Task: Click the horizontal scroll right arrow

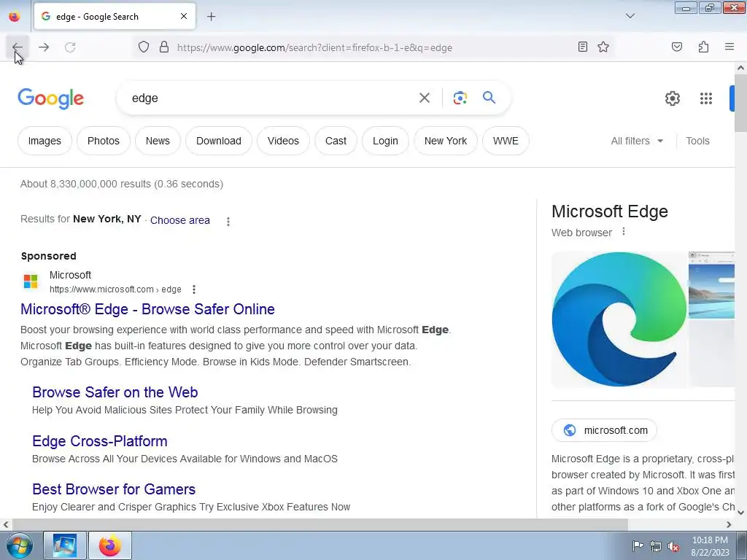Action: point(729,524)
